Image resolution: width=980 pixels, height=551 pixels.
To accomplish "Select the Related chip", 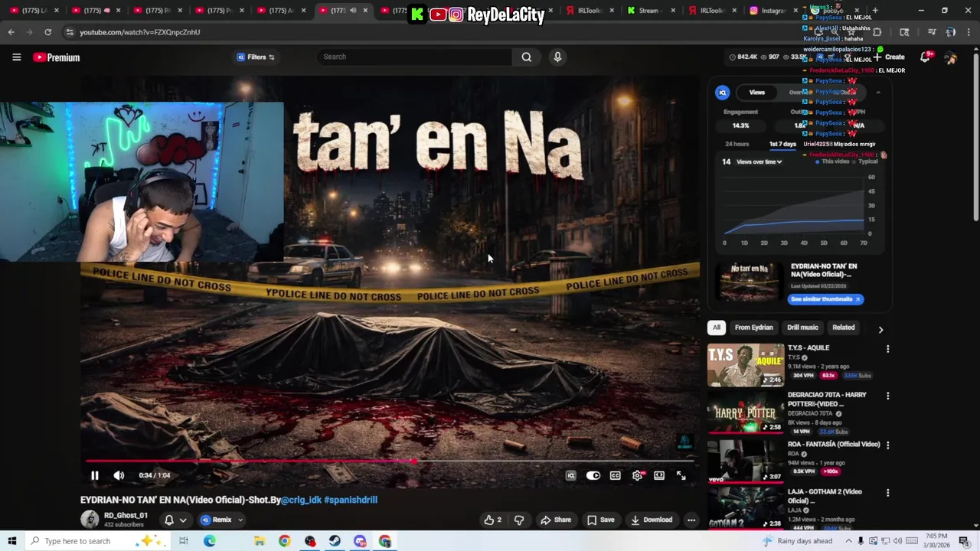I will pyautogui.click(x=843, y=328).
